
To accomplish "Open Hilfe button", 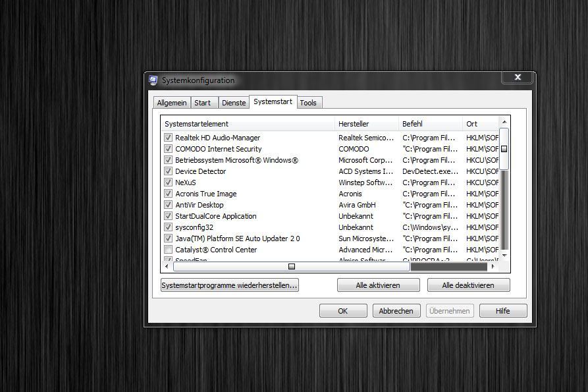I will click(x=503, y=311).
